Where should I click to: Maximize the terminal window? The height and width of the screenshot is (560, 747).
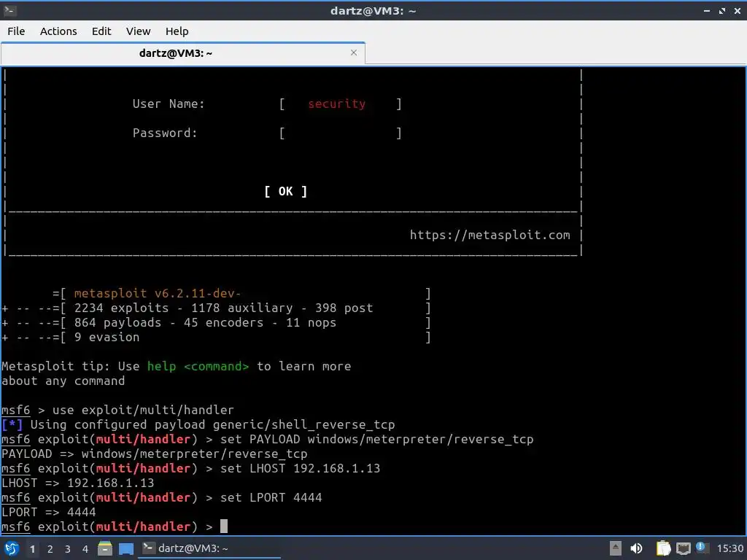click(722, 10)
